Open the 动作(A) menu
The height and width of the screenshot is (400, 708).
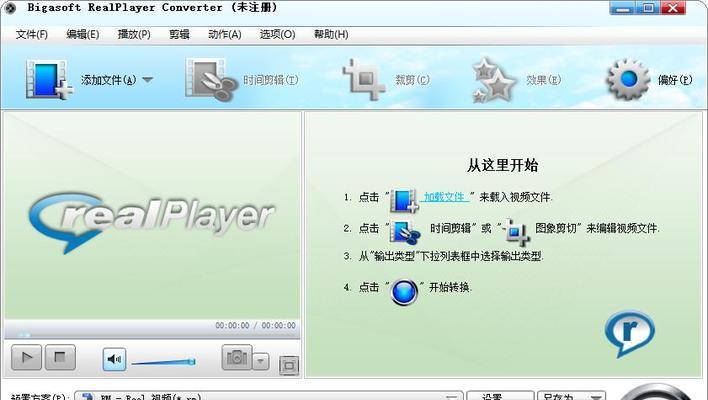224,34
